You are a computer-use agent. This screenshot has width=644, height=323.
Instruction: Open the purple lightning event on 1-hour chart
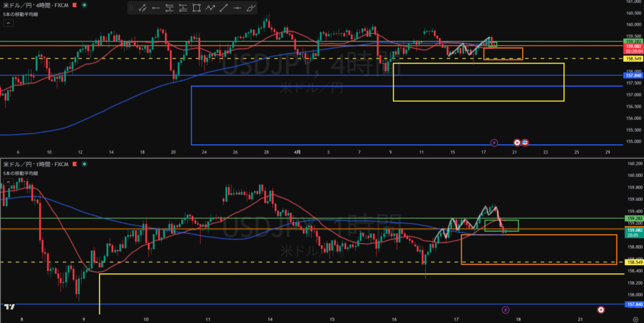(506, 310)
